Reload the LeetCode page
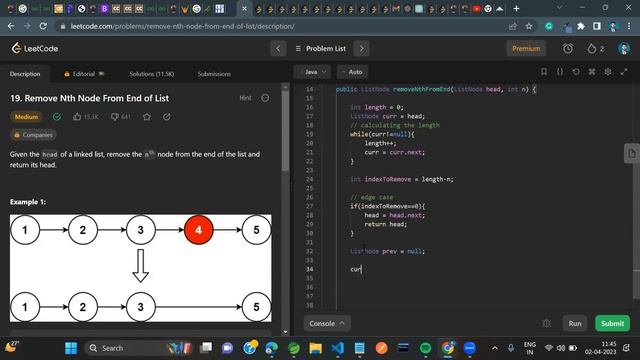Image resolution: width=640 pixels, height=360 pixels. (x=43, y=26)
